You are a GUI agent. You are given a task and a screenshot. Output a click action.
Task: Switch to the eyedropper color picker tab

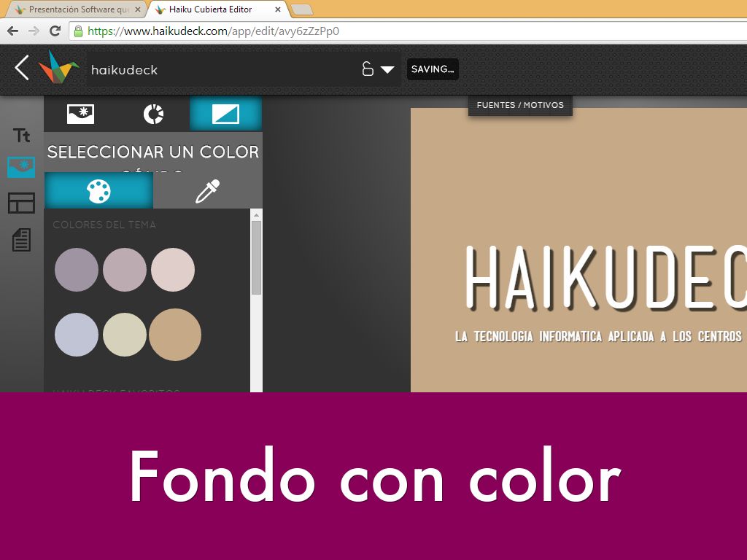pos(207,191)
